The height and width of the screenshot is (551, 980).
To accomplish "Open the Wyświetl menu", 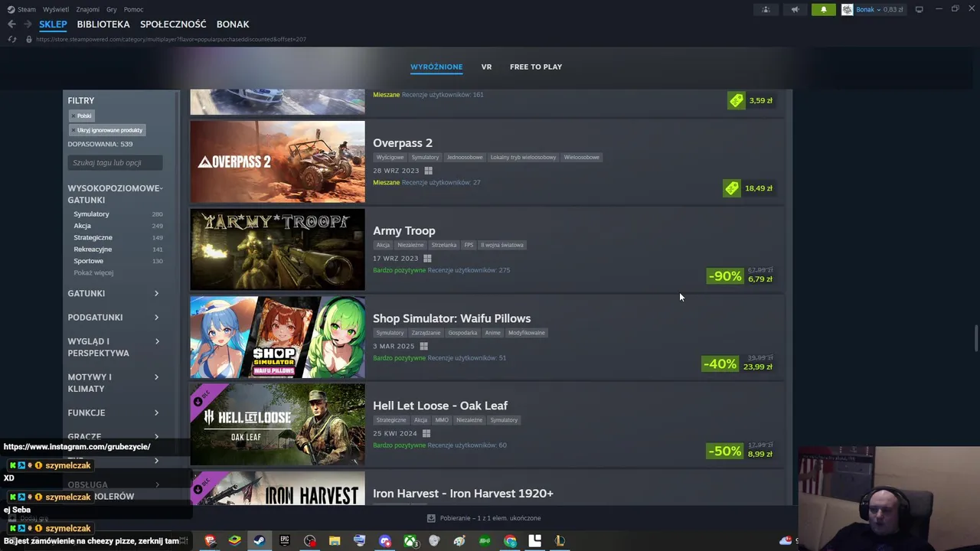I will click(56, 9).
